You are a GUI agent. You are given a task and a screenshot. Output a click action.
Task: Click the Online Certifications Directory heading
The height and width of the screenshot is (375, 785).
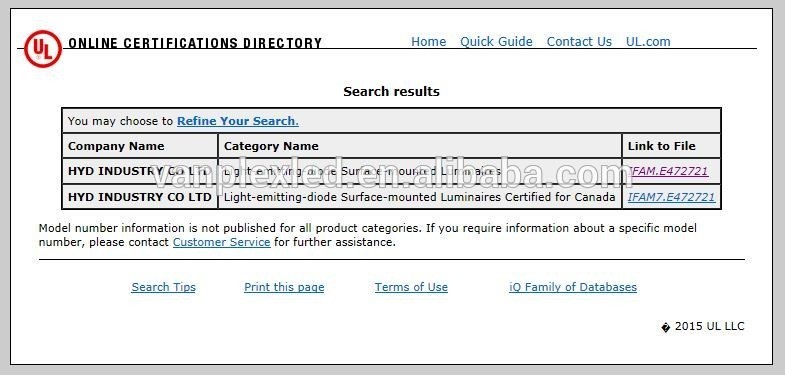(195, 43)
